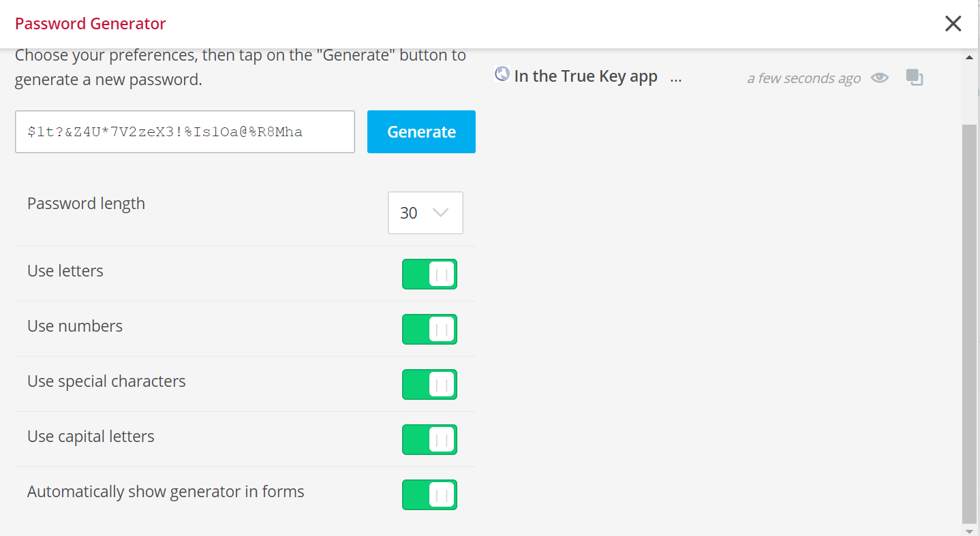Click the globe icon beside True Key entry
Image resolution: width=980 pixels, height=536 pixels.
point(501,75)
